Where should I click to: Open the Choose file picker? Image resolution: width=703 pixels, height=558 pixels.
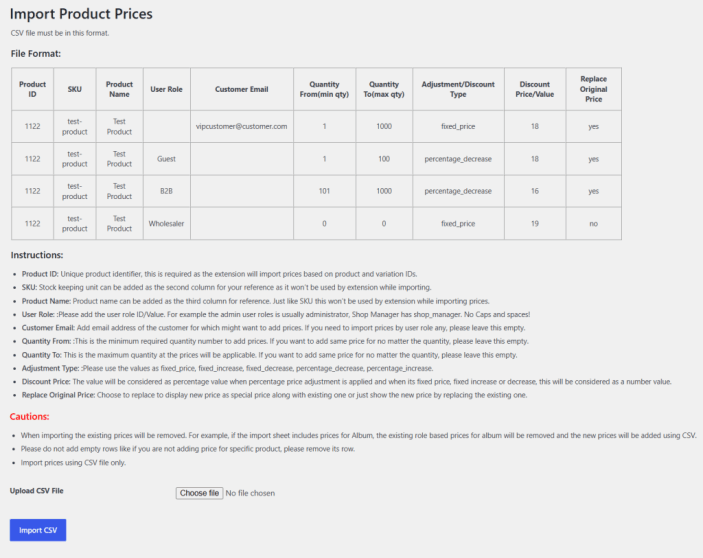tap(200, 493)
